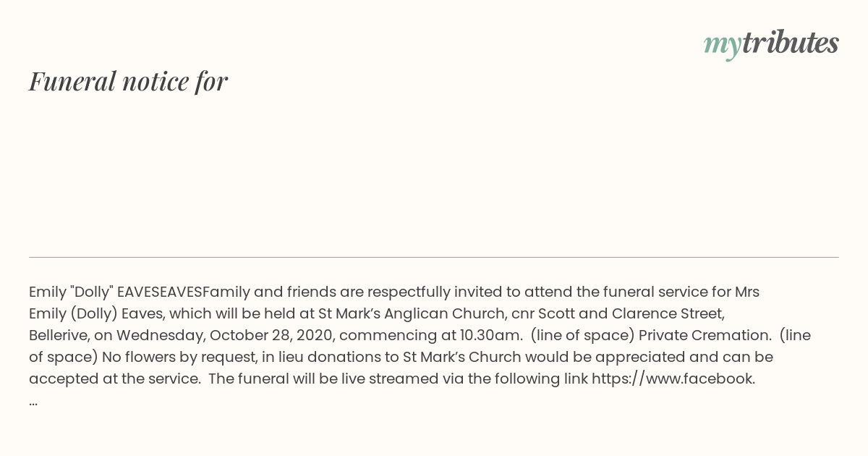Click the dark "tributes" wordmark portion

790,43
